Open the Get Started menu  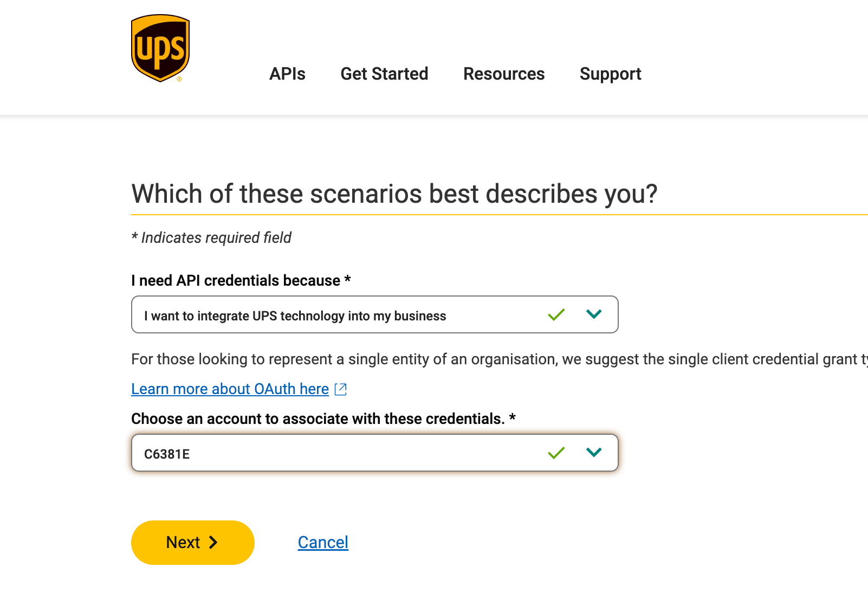pos(384,74)
